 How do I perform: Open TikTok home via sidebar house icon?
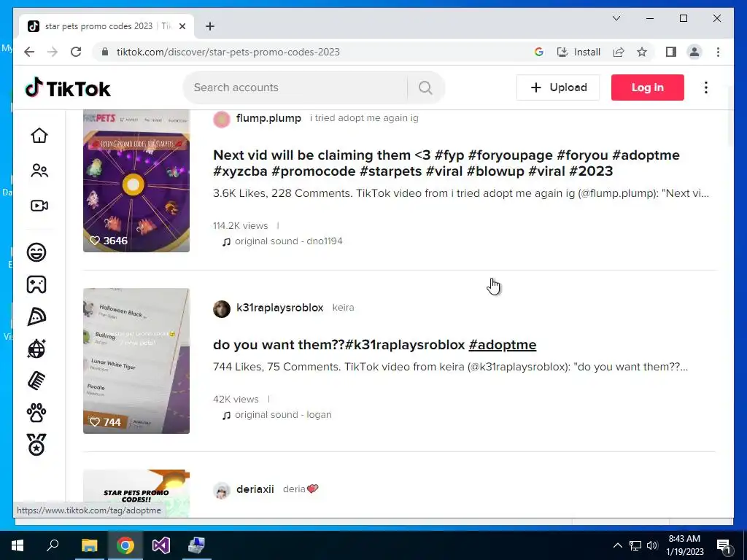tap(39, 136)
